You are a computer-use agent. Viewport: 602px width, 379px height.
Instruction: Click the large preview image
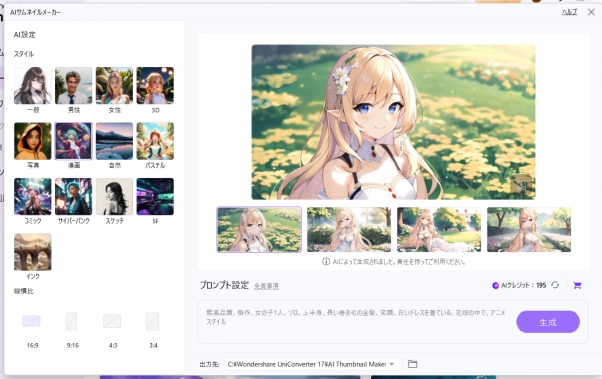point(394,122)
